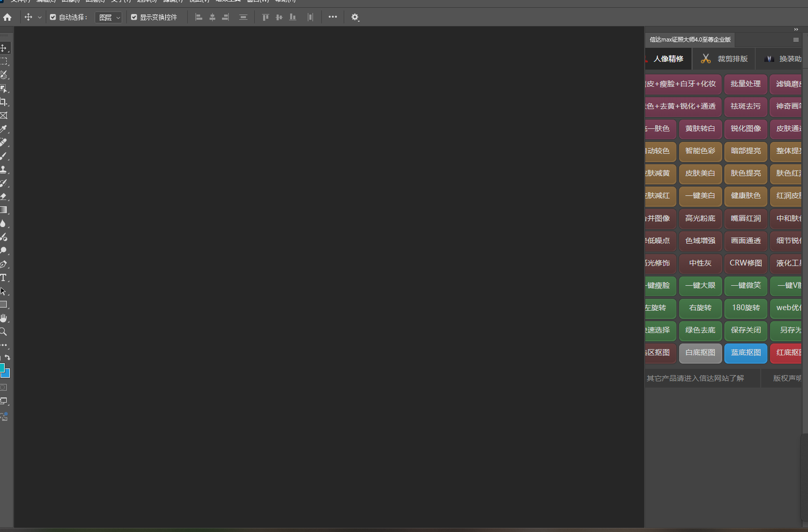Toggle the 自动选择 checkbox
The height and width of the screenshot is (532, 808).
(x=53, y=17)
